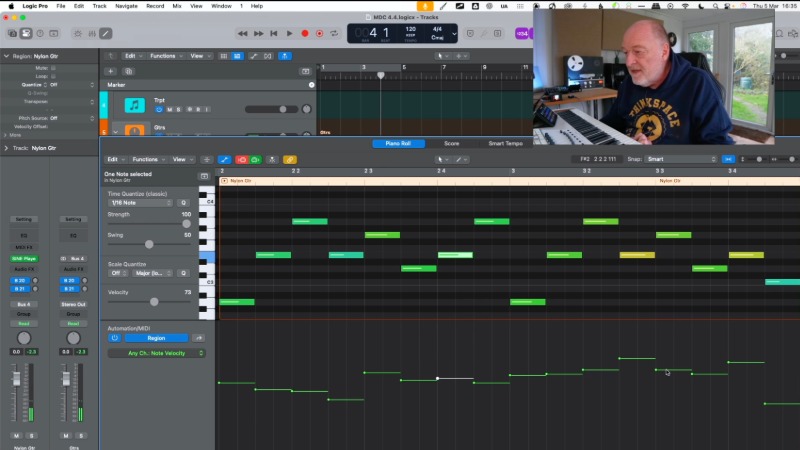Mute the Gtrs channel strip
This screenshot has height=450, width=800.
[x=66, y=436]
